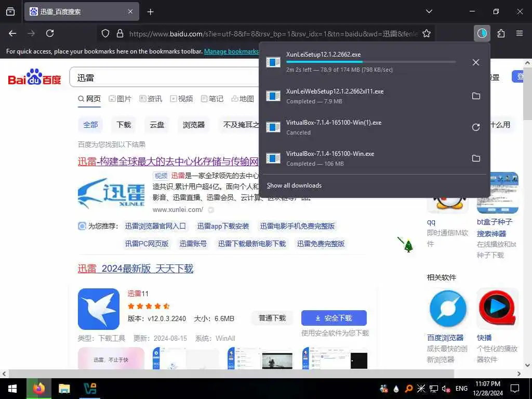Image resolution: width=532 pixels, height=399 pixels.
Task: Click the 迅雷浏览器官网入口 suggestion
Action: click(x=155, y=226)
